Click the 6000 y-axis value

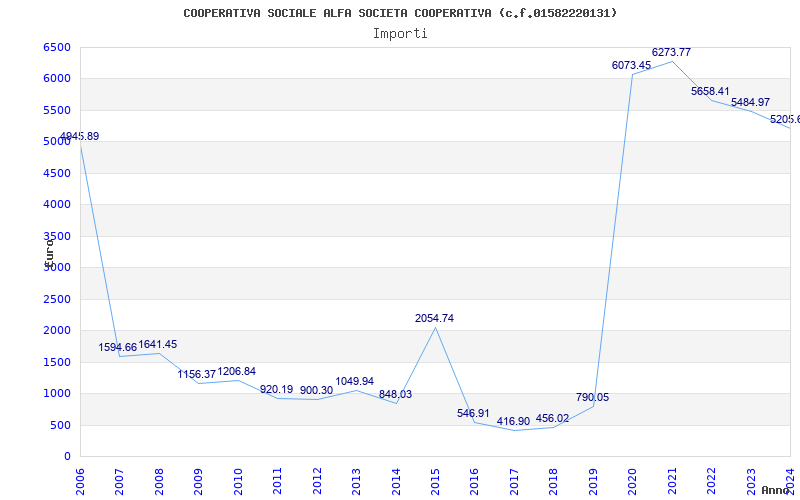(57, 79)
